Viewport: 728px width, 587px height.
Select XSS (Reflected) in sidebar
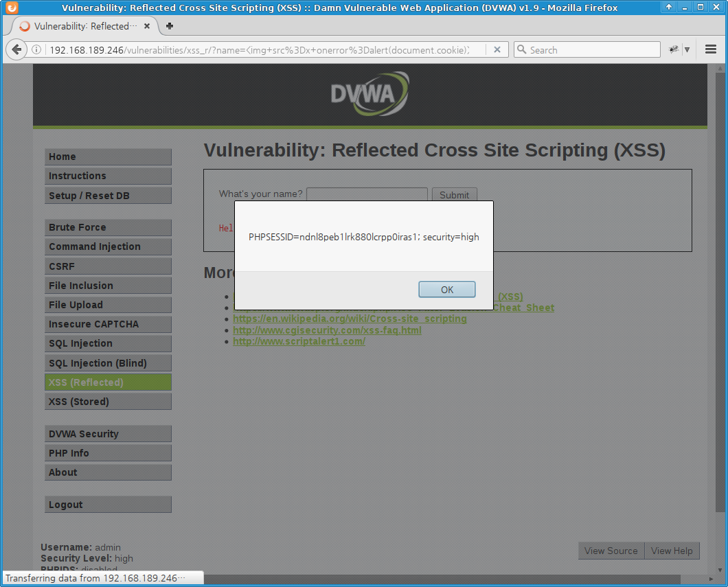tap(109, 382)
